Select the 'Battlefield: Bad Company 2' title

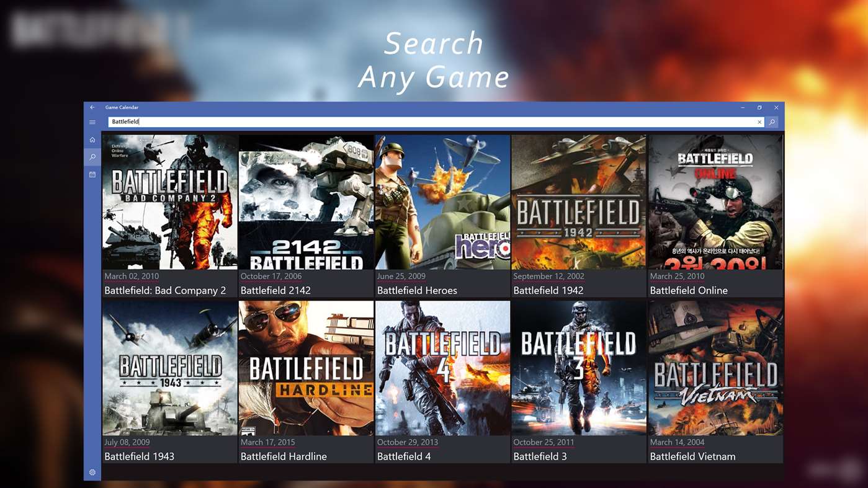point(165,290)
